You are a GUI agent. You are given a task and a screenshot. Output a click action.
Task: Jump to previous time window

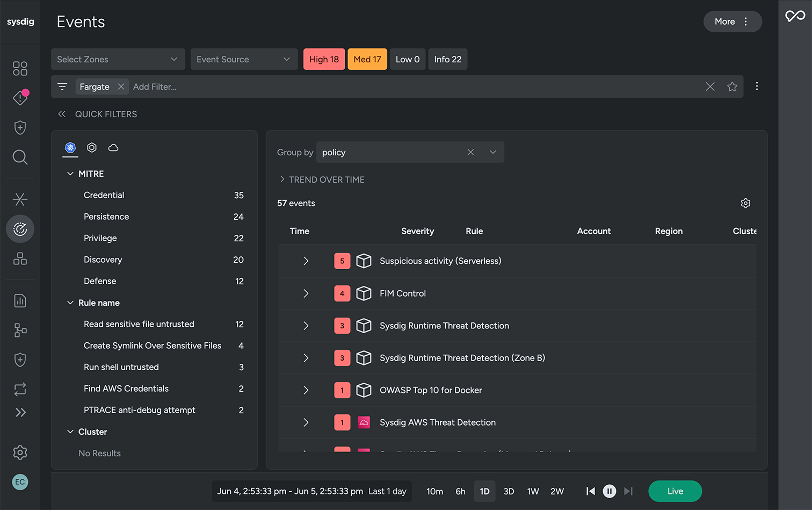click(x=591, y=491)
